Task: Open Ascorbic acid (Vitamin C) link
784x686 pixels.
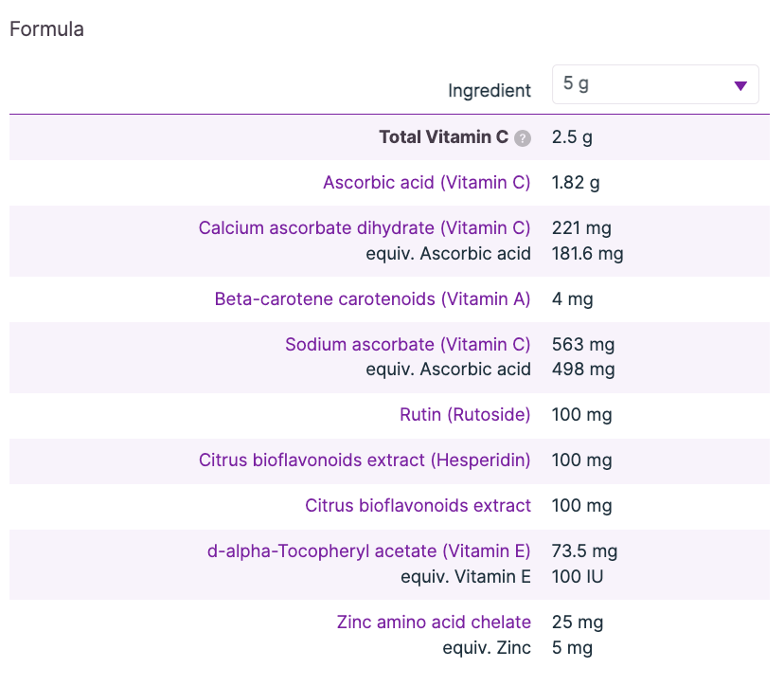Action: click(x=426, y=183)
